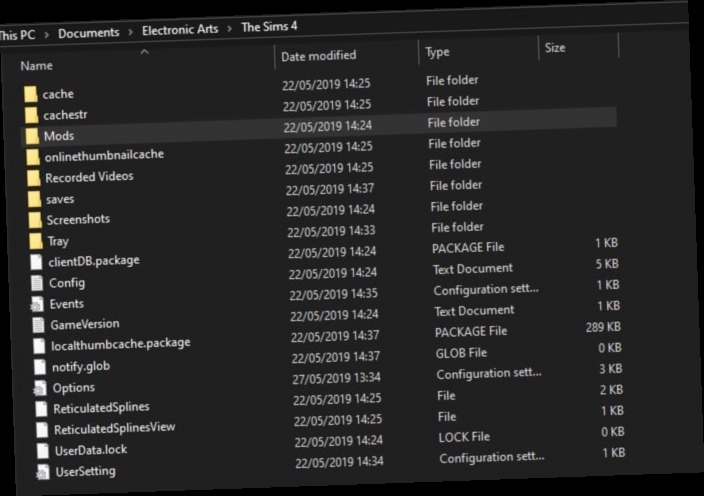The height and width of the screenshot is (496, 704).
Task: Select the GameVersion file name
Action: pos(85,324)
